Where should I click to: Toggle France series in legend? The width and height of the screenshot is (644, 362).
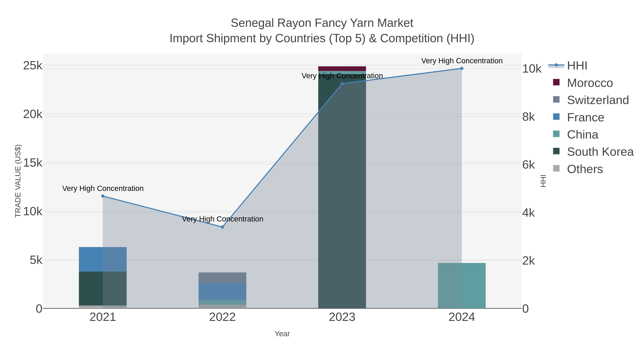click(579, 117)
